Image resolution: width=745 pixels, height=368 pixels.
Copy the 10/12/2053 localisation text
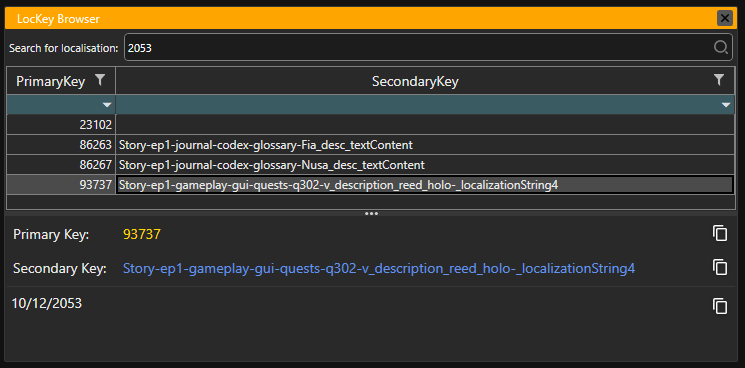click(x=720, y=305)
